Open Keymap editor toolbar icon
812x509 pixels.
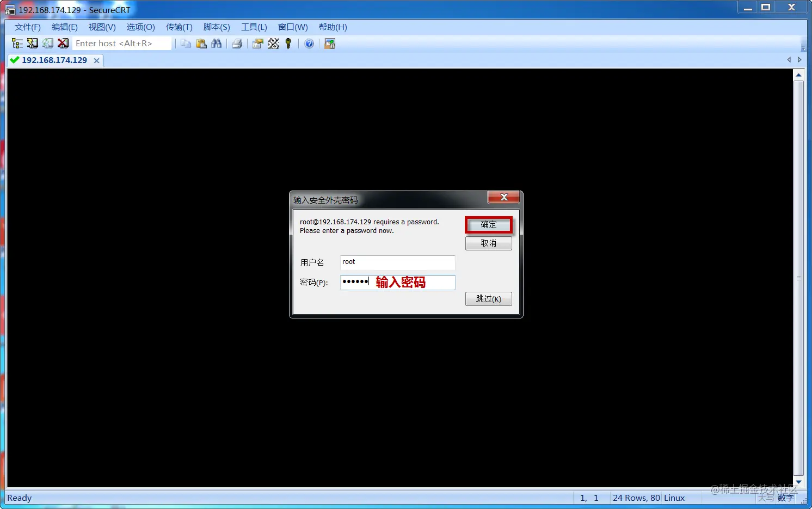[x=273, y=44]
